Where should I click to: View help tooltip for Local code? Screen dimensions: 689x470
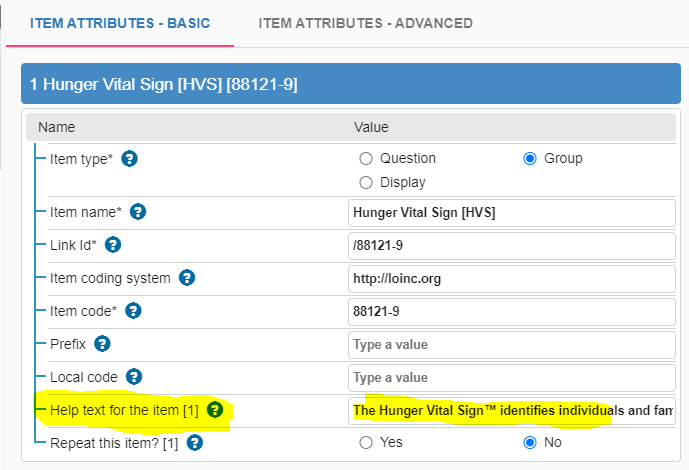point(134,376)
